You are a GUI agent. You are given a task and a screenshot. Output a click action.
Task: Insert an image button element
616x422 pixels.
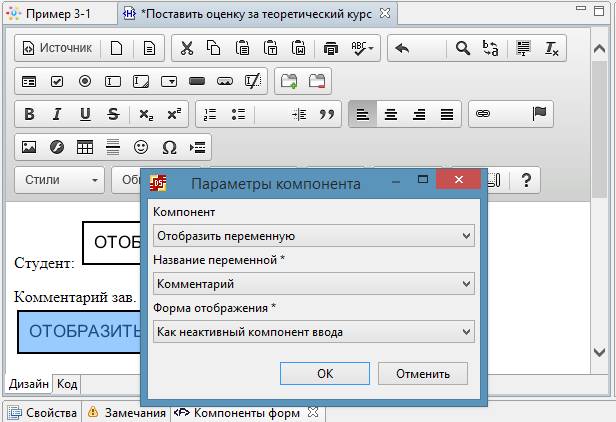(x=225, y=81)
